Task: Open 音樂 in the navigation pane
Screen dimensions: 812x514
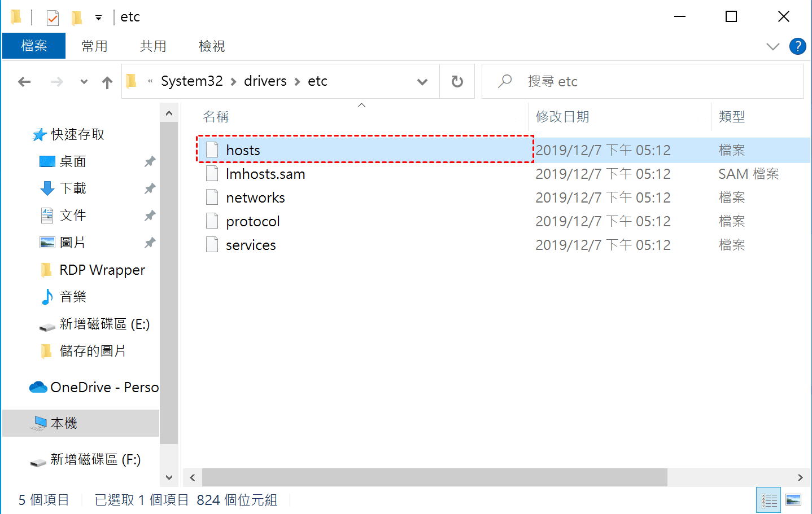Action: pos(73,297)
